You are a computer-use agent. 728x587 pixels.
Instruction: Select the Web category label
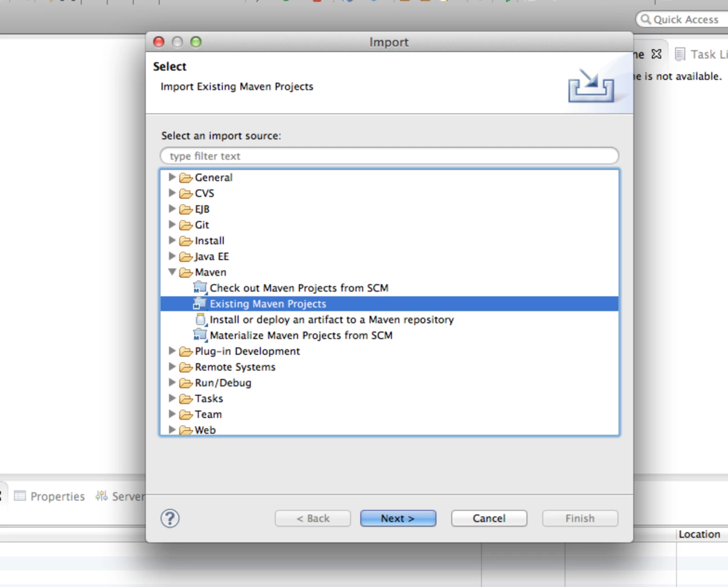pyautogui.click(x=205, y=430)
